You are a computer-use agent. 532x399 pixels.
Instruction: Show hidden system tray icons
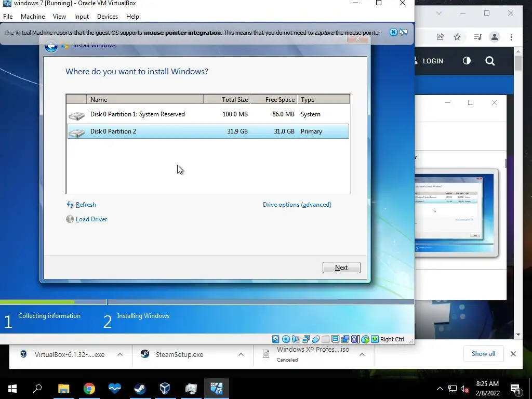[x=440, y=389]
